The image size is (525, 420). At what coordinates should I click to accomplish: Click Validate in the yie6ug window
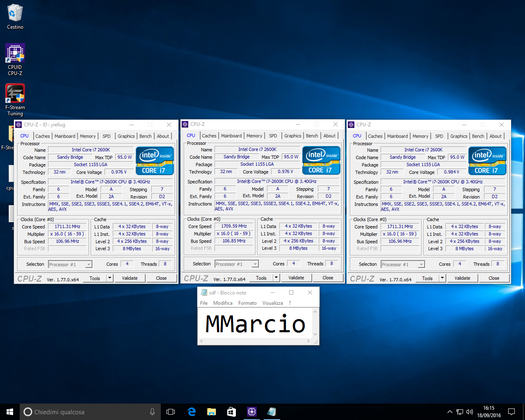[x=130, y=278]
